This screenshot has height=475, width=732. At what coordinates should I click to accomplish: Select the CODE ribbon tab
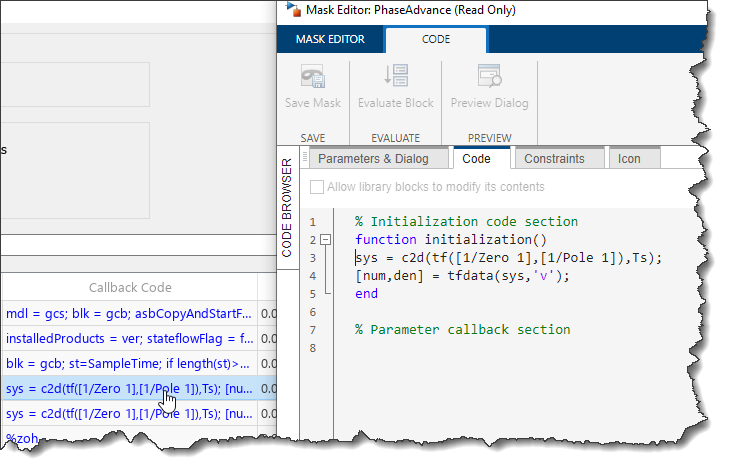[x=435, y=40]
